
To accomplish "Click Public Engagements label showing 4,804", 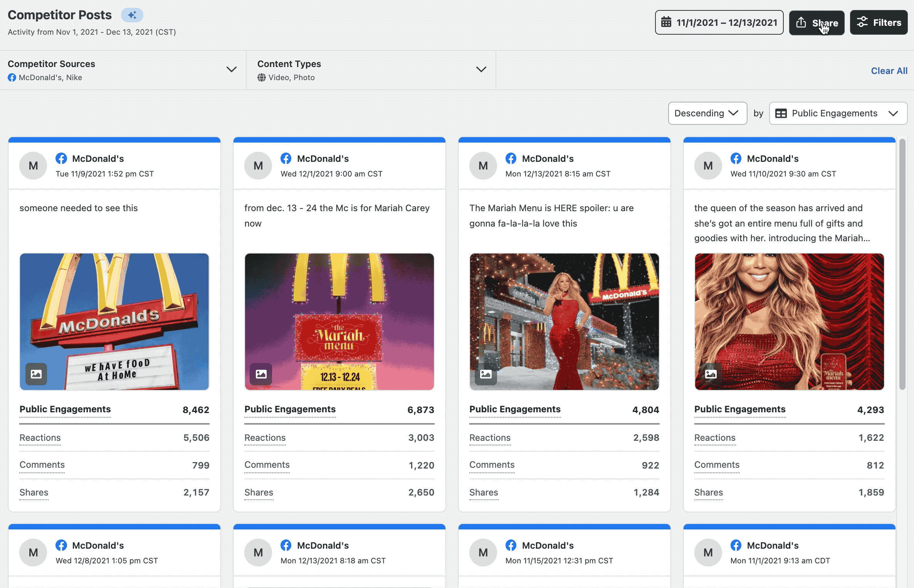I will (515, 409).
